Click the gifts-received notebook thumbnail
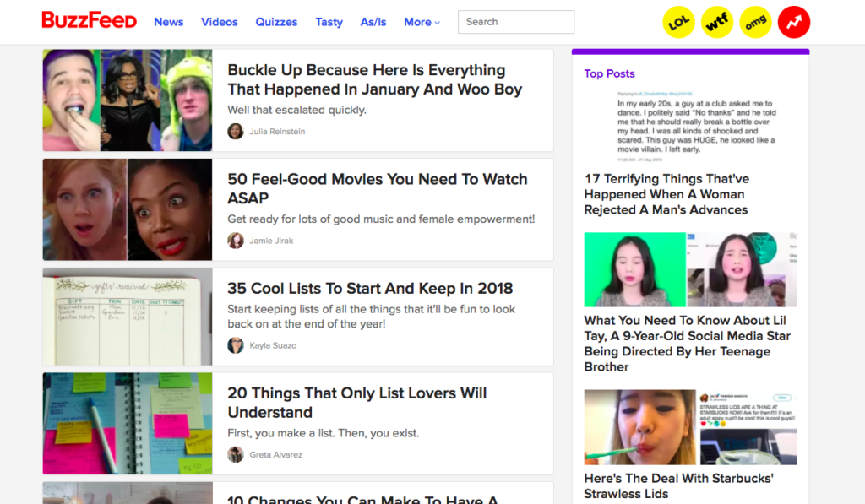 tap(128, 317)
